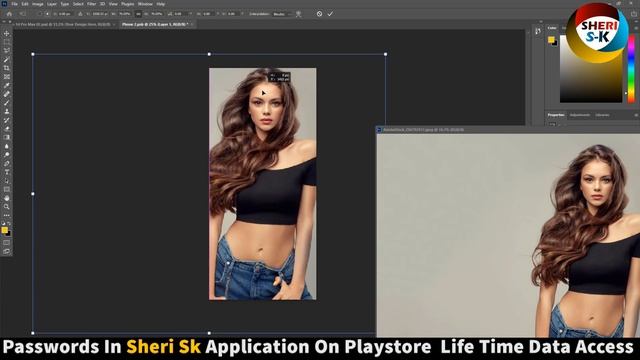Open the Edit Toolbar three-dots button
Screen dimensions: 640x360
(7, 215)
